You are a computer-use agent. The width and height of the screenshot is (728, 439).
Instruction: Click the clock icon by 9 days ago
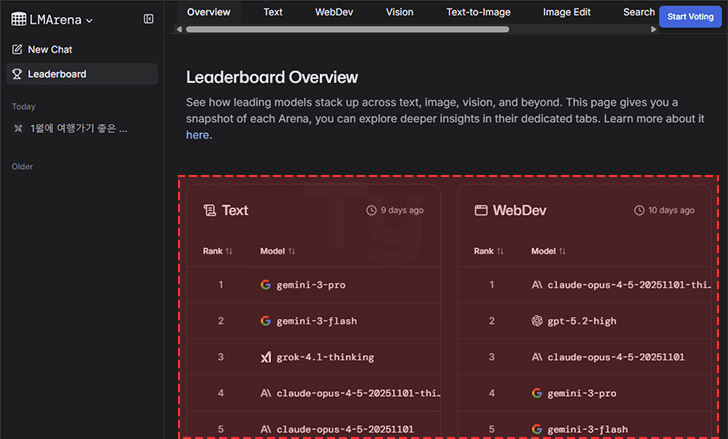371,210
